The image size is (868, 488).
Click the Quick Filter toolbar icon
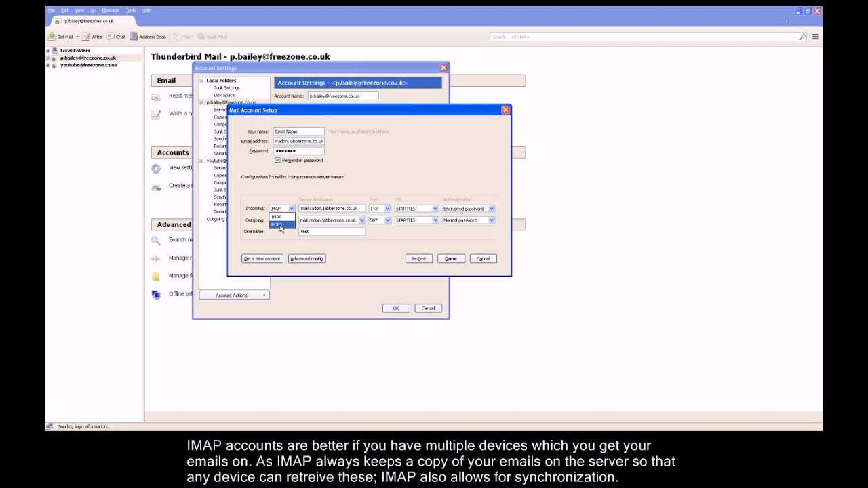202,37
